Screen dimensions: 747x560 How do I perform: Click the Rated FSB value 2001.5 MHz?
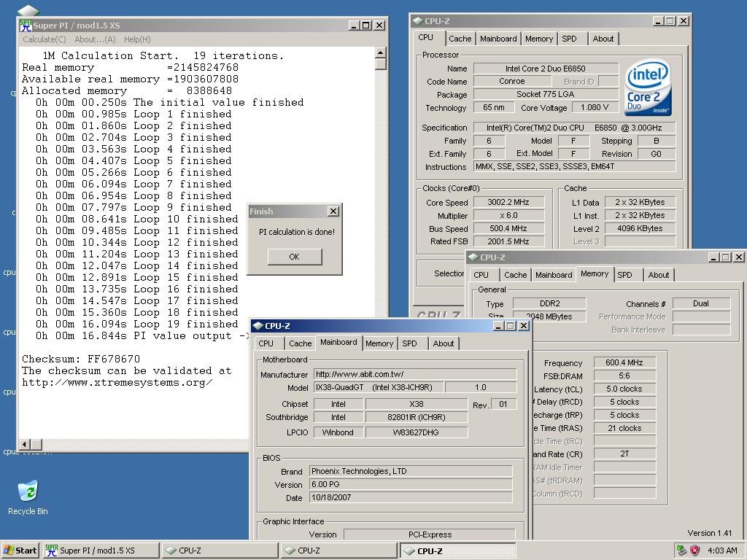point(508,241)
